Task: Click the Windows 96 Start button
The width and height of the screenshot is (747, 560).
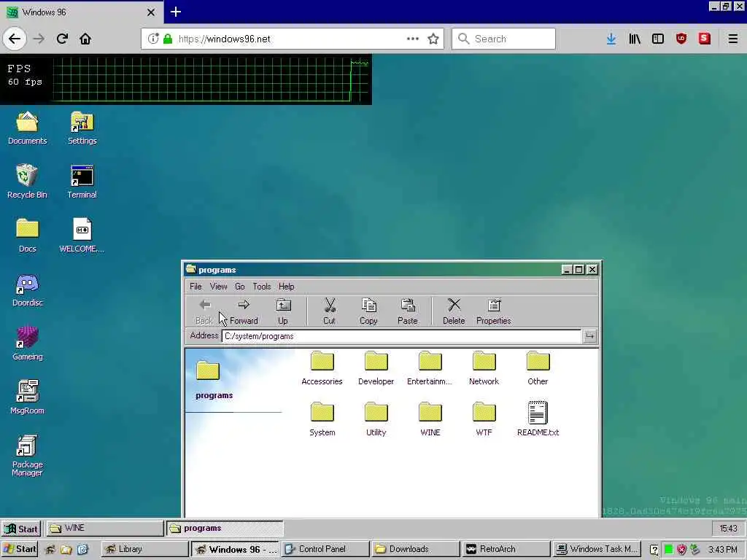Action: [x=21, y=529]
